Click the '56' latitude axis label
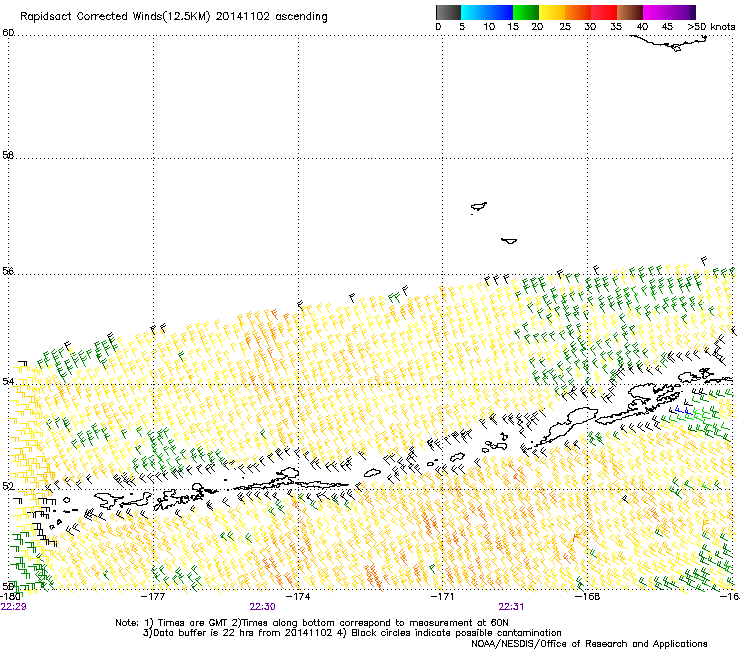This screenshot has width=740, height=650. [8, 271]
